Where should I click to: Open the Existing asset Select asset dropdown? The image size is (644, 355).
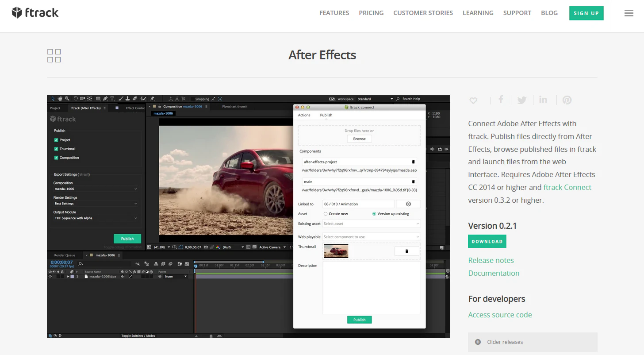372,224
